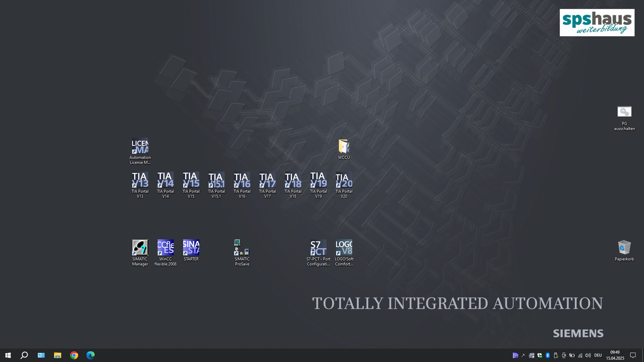
Task: Open clock showing 09:49 15.04.2025
Action: tap(615, 355)
